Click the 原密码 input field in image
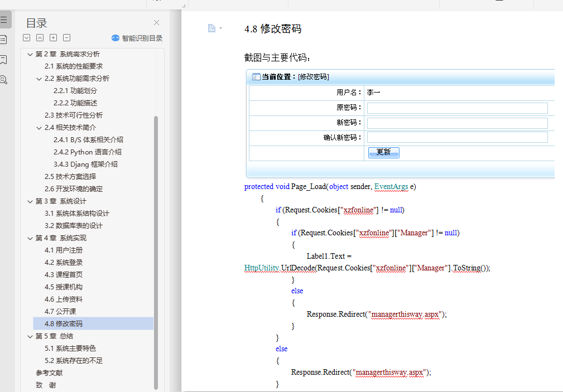Screen dimensions: 563x392 pyautogui.click(x=458, y=108)
